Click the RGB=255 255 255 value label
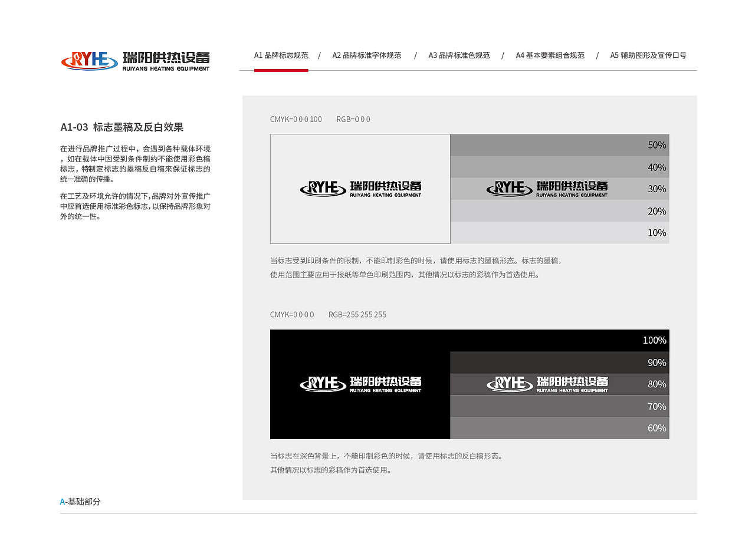Screen dimensions: 755x560 click(357, 314)
